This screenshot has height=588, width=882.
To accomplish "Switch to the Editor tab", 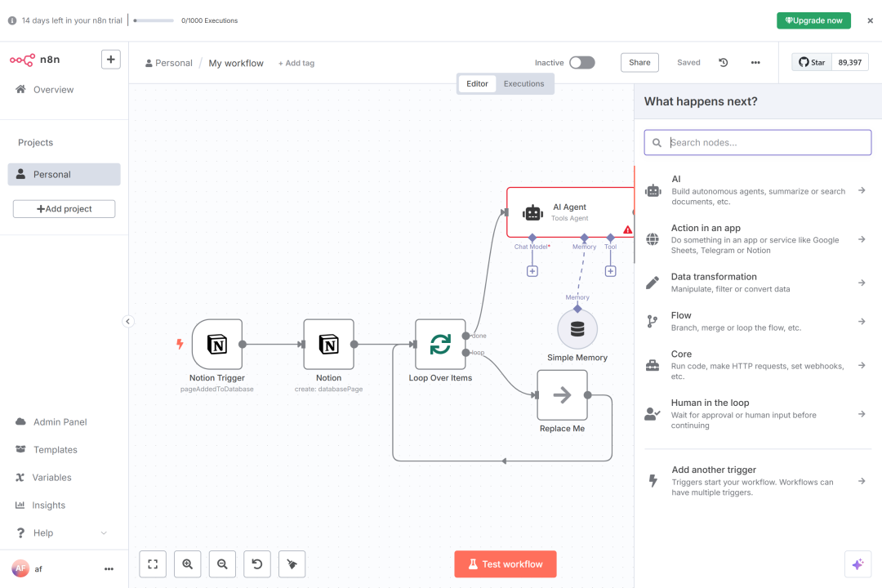I will coord(477,83).
